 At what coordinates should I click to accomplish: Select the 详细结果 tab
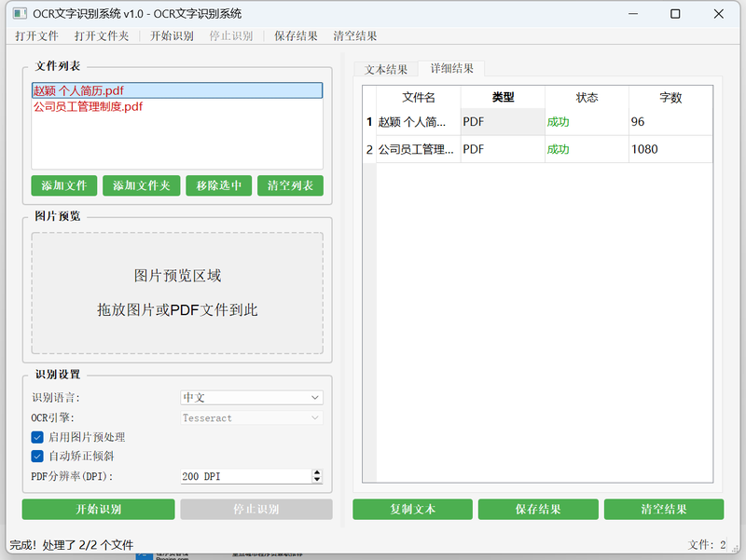(x=451, y=69)
